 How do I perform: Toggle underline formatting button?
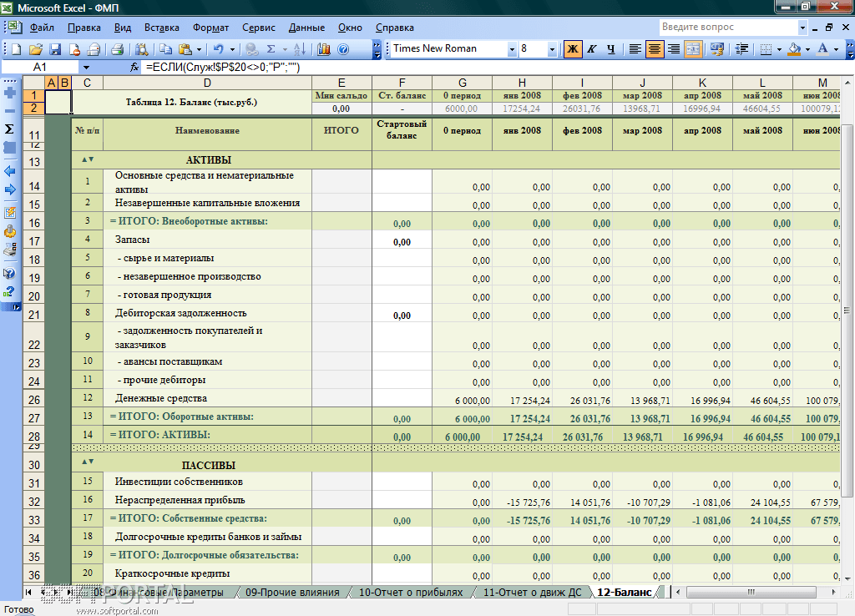(611, 49)
